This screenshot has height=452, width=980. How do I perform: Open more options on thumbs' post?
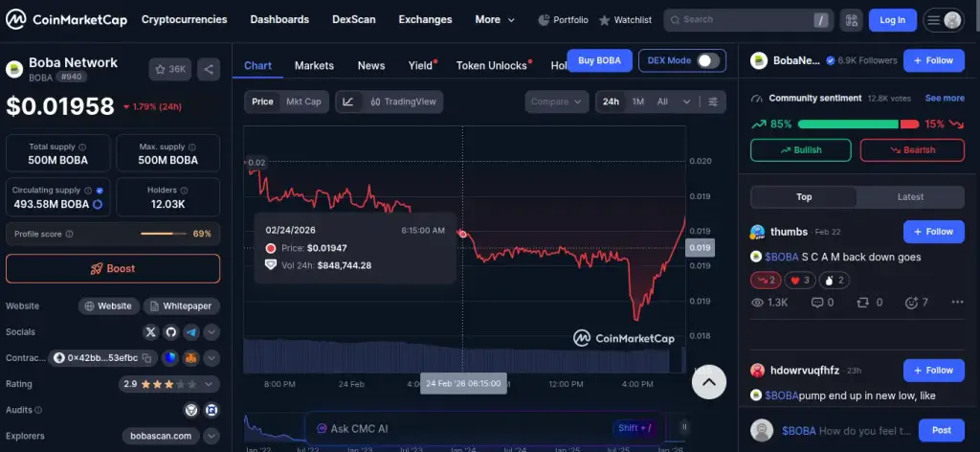pos(957,303)
